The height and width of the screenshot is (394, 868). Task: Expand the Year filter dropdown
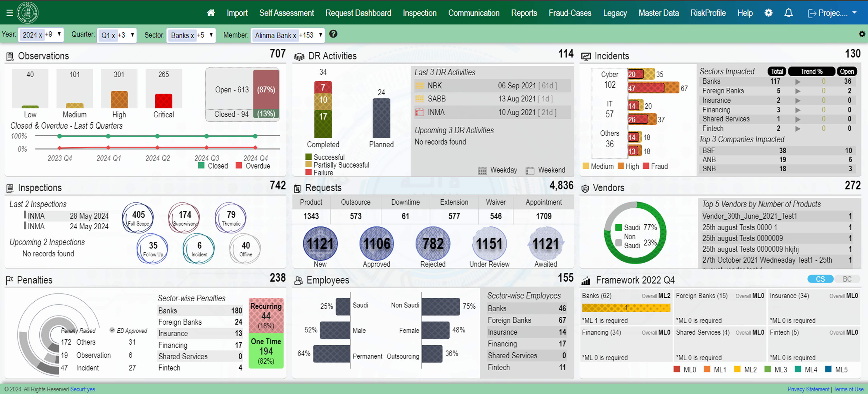(59, 34)
